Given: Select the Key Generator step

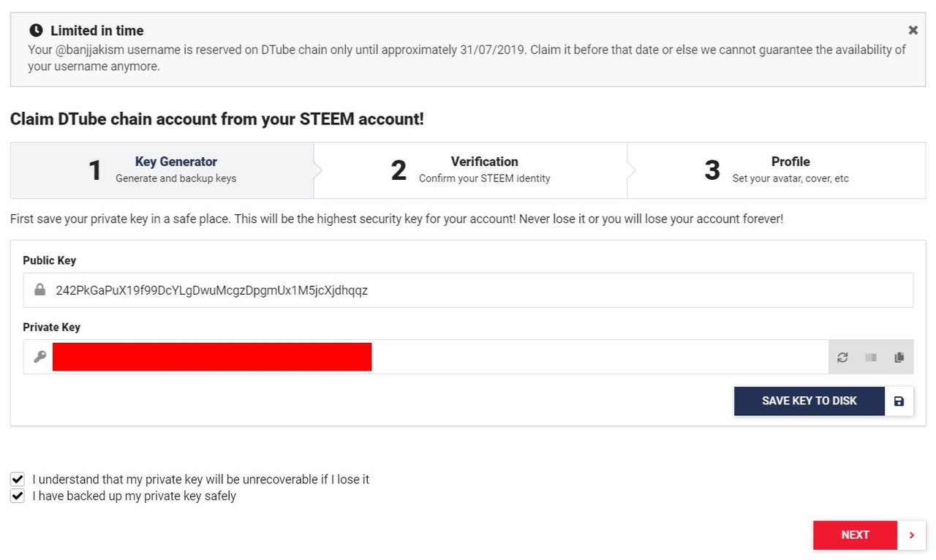Looking at the screenshot, I should click(x=162, y=170).
